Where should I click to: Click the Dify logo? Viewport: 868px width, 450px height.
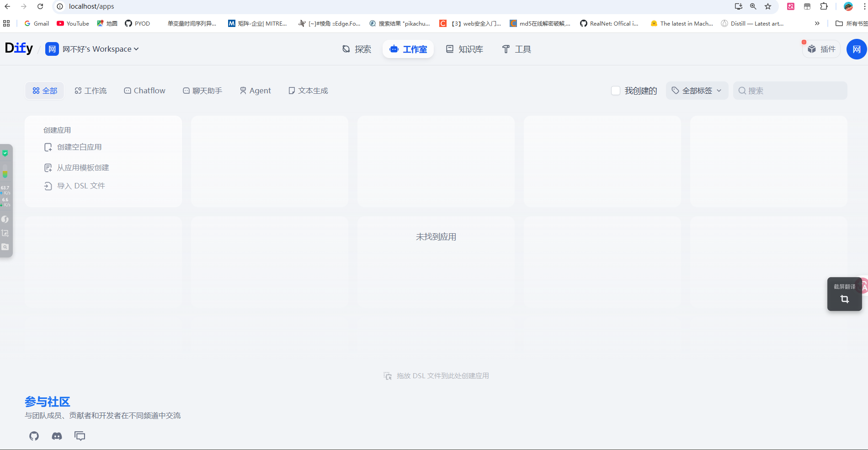pos(19,48)
